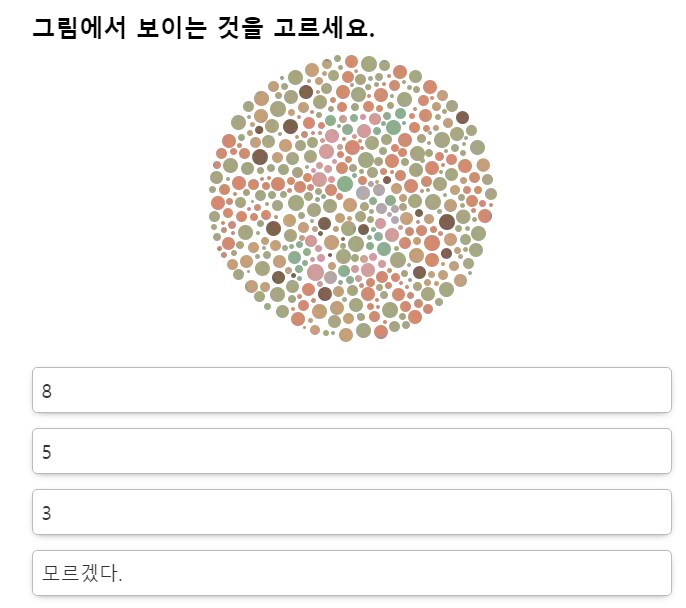Select the "모르겠다." answer option
Viewport: 686px width, 608px height.
click(351, 573)
